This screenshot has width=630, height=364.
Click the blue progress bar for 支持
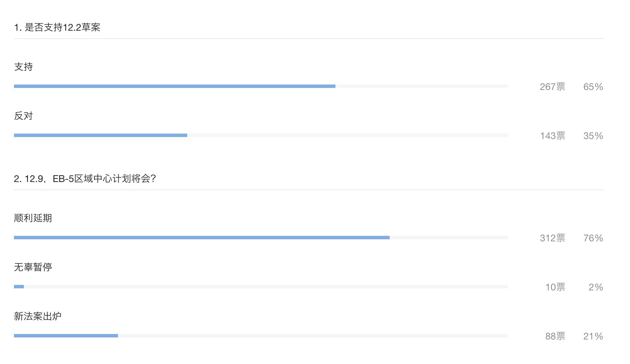click(175, 86)
